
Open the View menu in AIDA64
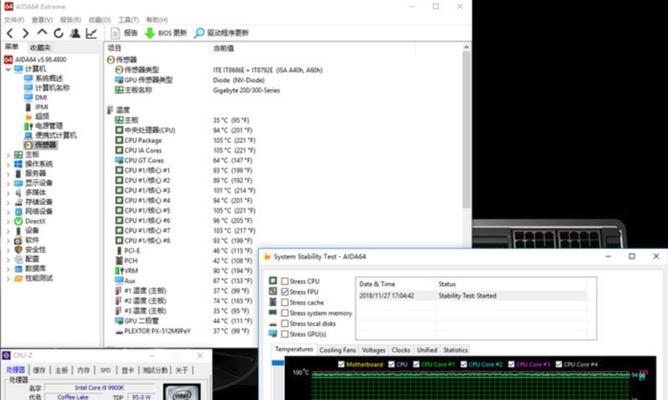click(42, 20)
